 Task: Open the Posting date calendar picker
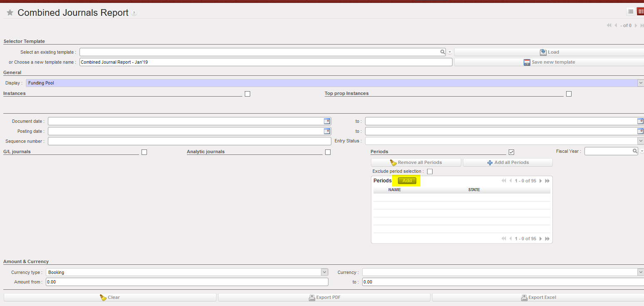click(327, 131)
